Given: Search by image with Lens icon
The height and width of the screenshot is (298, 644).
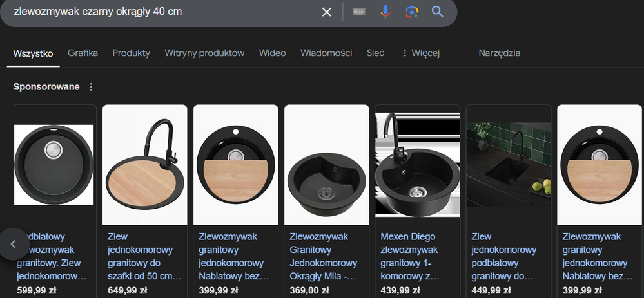Looking at the screenshot, I should pos(411,12).
